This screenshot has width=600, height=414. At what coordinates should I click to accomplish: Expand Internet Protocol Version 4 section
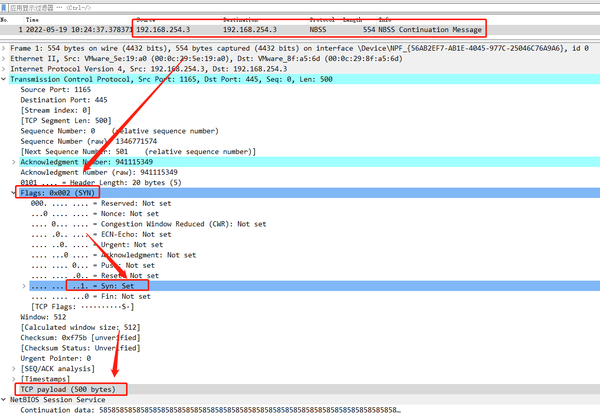tap(3, 69)
